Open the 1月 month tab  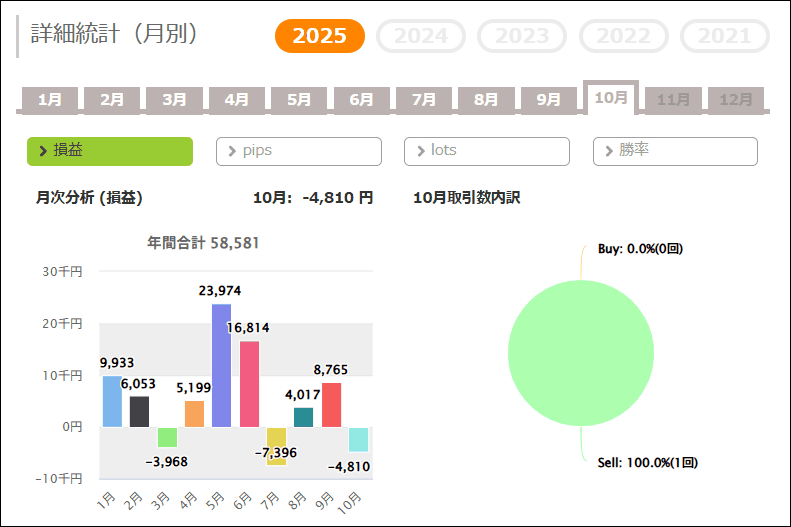[50, 100]
